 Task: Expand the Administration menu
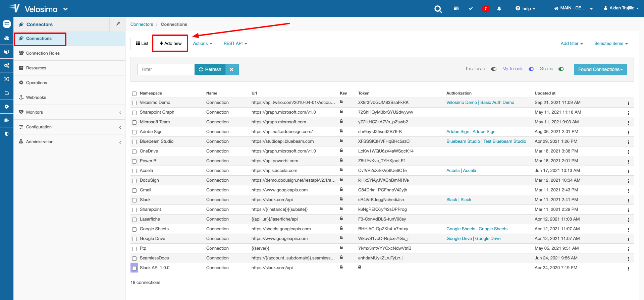click(69, 142)
